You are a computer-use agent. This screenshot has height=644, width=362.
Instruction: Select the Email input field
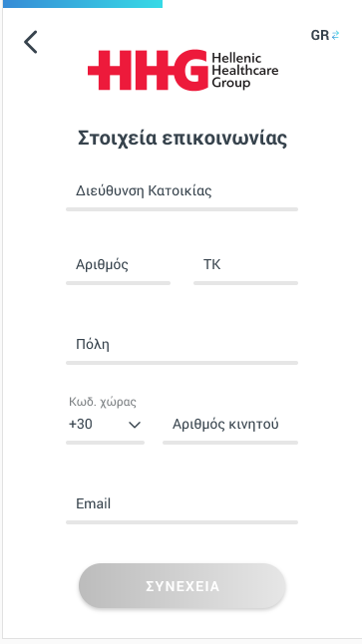click(x=181, y=508)
